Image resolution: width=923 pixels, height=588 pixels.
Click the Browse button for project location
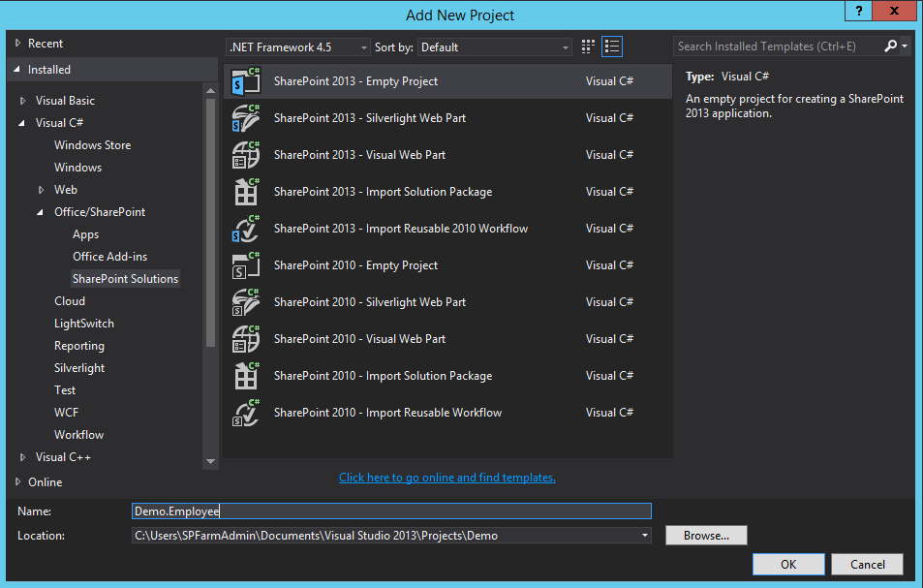[705, 535]
